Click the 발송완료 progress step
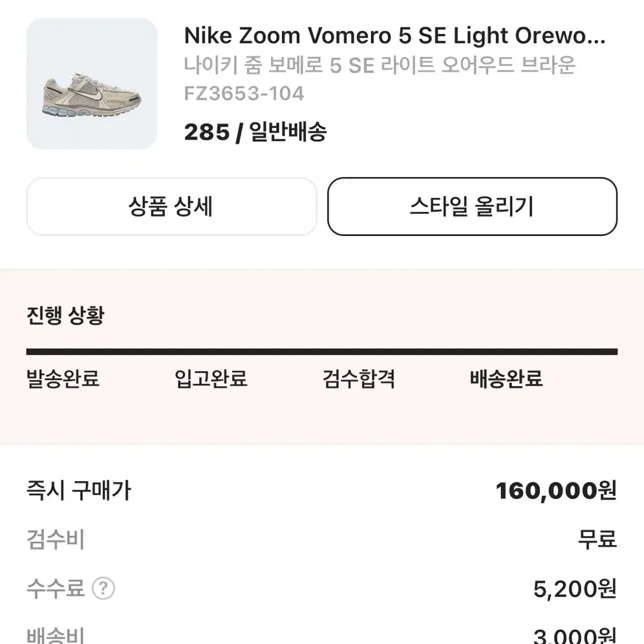 tap(63, 378)
